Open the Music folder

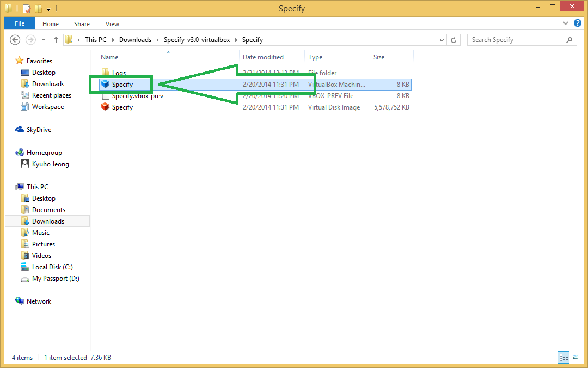tap(40, 232)
